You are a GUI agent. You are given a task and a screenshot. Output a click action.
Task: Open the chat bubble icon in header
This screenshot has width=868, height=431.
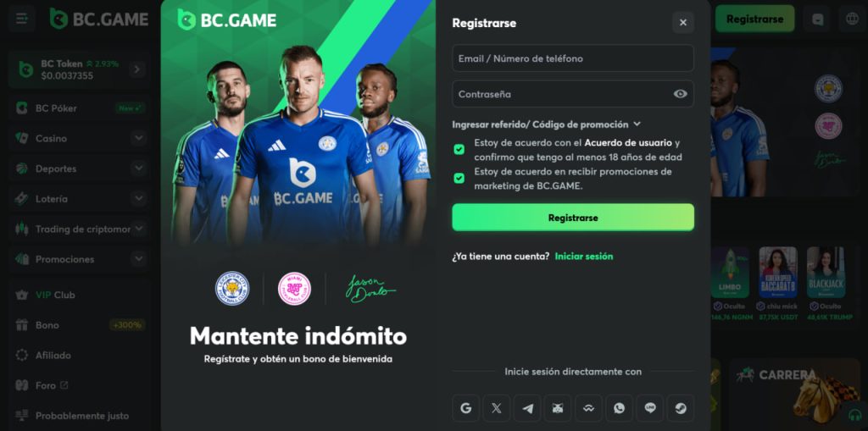[817, 19]
